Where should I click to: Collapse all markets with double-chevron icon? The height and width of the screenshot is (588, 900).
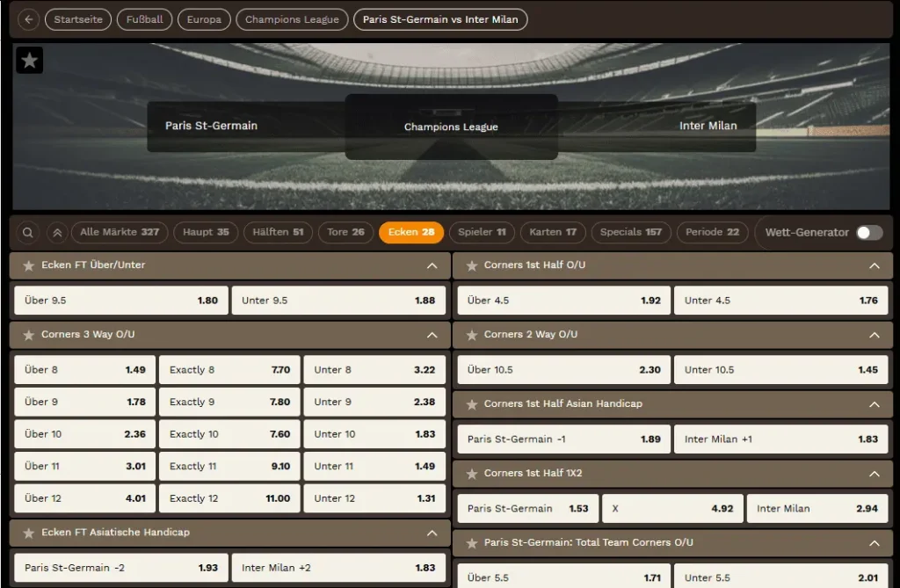click(57, 233)
